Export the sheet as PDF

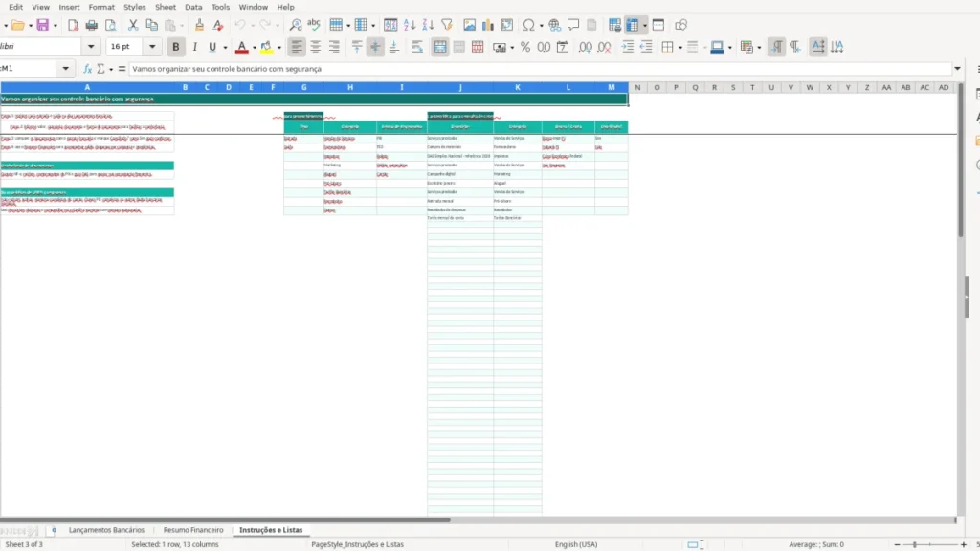pyautogui.click(x=73, y=25)
